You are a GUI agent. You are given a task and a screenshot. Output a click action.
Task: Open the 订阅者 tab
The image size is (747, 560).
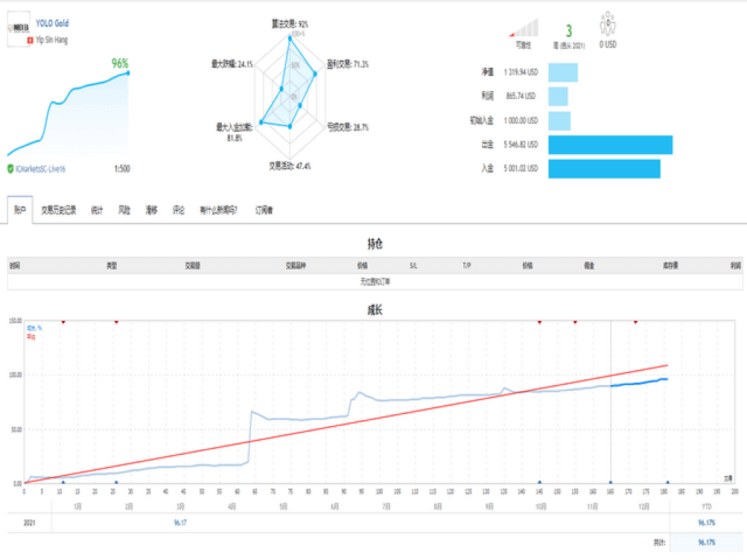click(x=264, y=210)
